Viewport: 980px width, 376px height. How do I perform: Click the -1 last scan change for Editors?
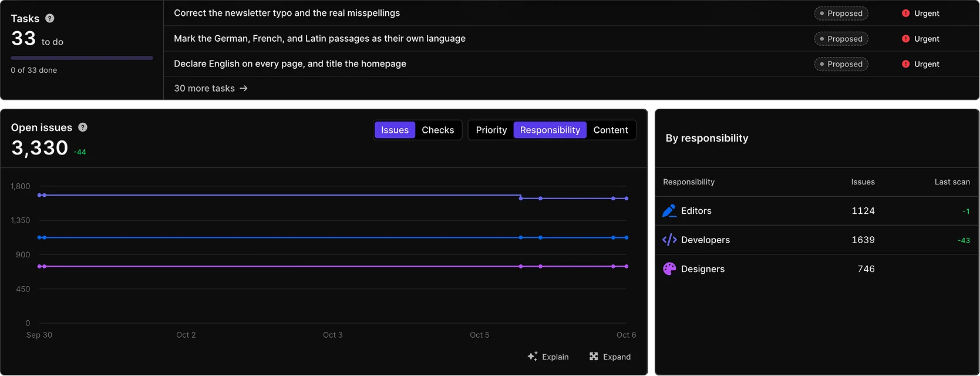tap(966, 211)
